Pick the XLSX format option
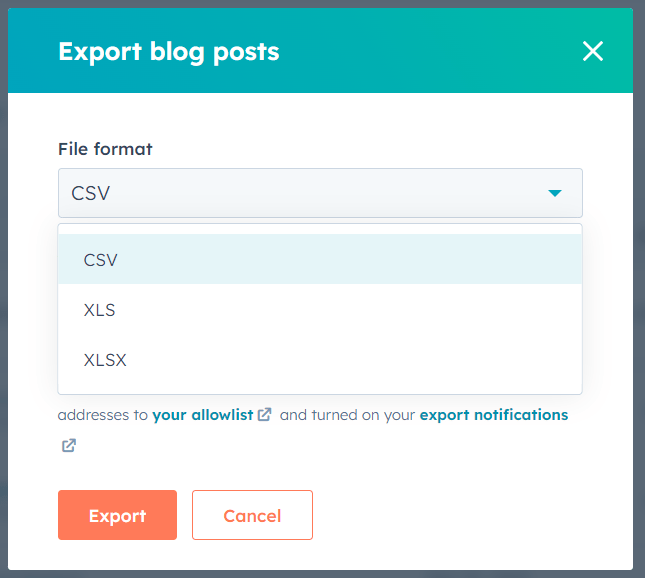The height and width of the screenshot is (578, 645). [x=105, y=360]
